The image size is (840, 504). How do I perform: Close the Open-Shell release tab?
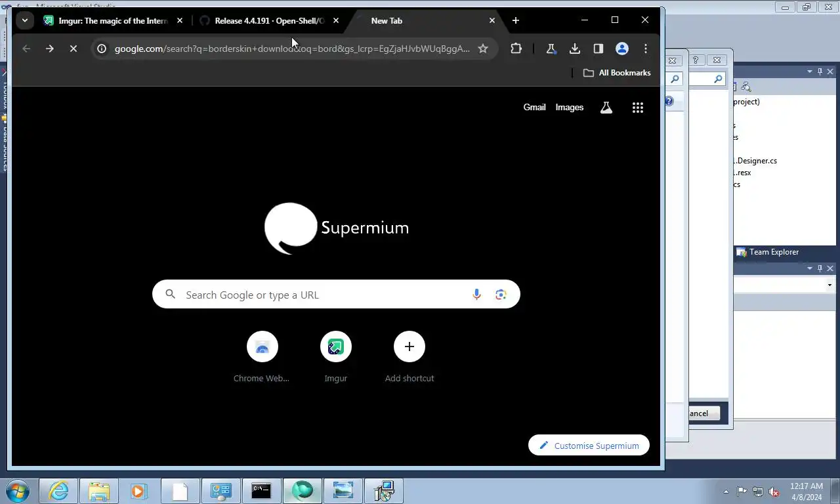pos(336,21)
